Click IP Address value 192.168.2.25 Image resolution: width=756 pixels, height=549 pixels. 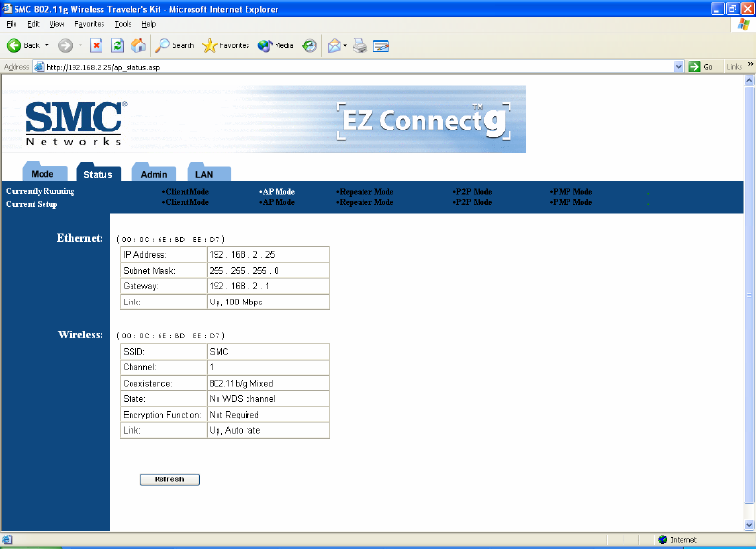pos(242,255)
